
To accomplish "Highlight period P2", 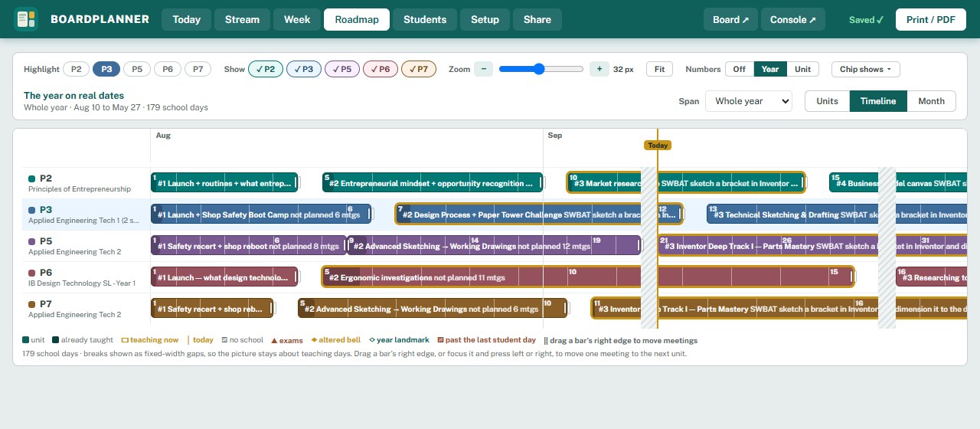I will point(76,69).
